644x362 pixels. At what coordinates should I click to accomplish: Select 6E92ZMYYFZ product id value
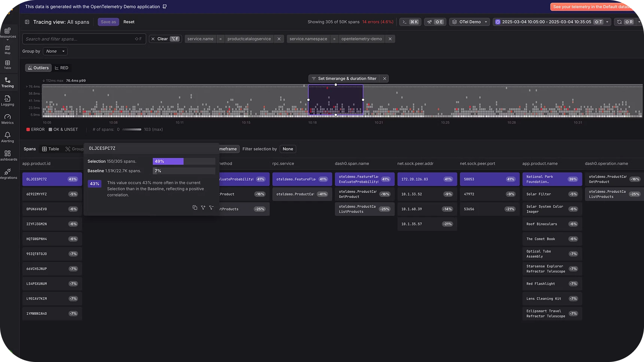(x=52, y=194)
